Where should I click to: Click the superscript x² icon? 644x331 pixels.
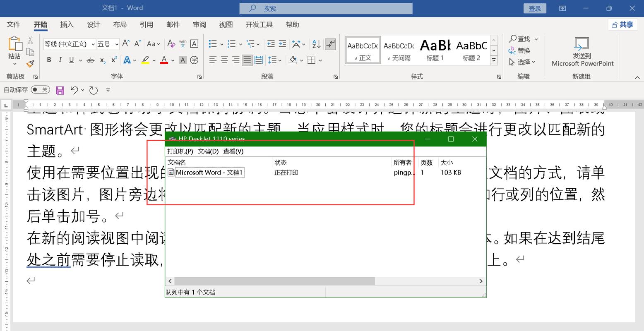click(x=114, y=60)
